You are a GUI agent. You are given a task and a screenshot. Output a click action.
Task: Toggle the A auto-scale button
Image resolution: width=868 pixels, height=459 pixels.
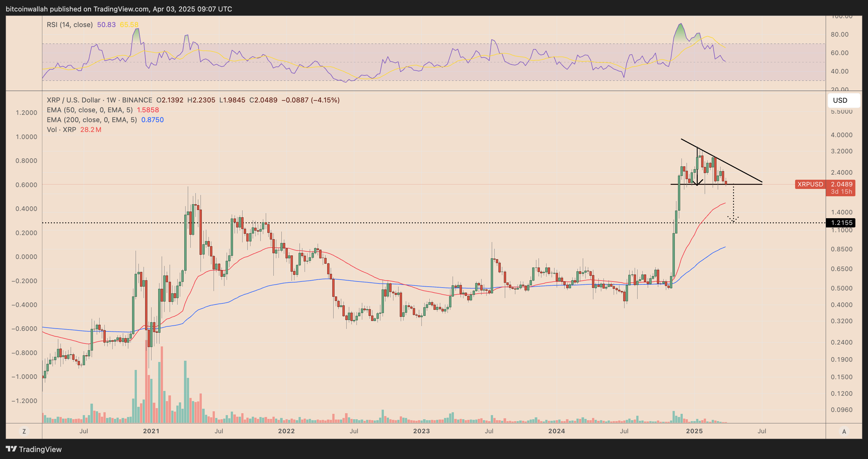[x=844, y=431]
